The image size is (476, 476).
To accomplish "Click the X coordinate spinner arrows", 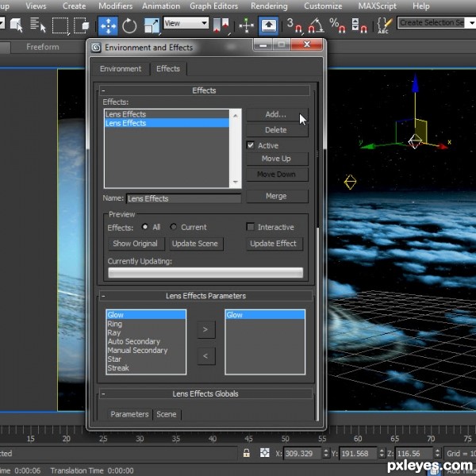I will pyautogui.click(x=326, y=453).
